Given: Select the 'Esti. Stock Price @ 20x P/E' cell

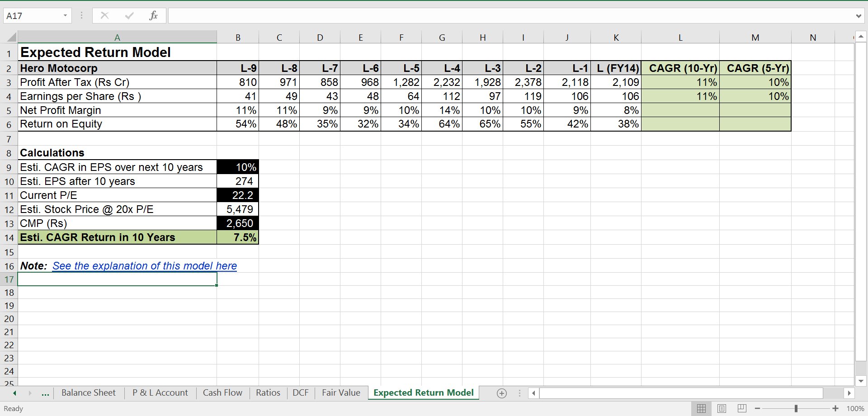Looking at the screenshot, I should click(117, 209).
